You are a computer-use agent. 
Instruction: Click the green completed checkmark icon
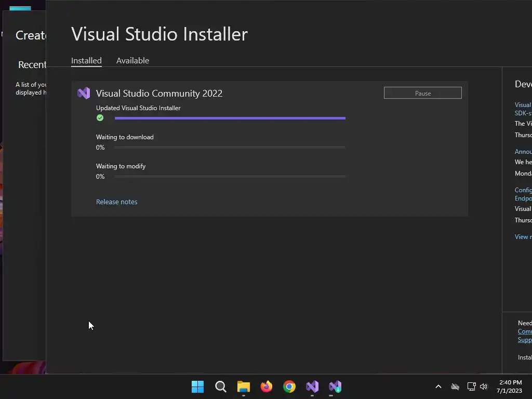pos(100,118)
